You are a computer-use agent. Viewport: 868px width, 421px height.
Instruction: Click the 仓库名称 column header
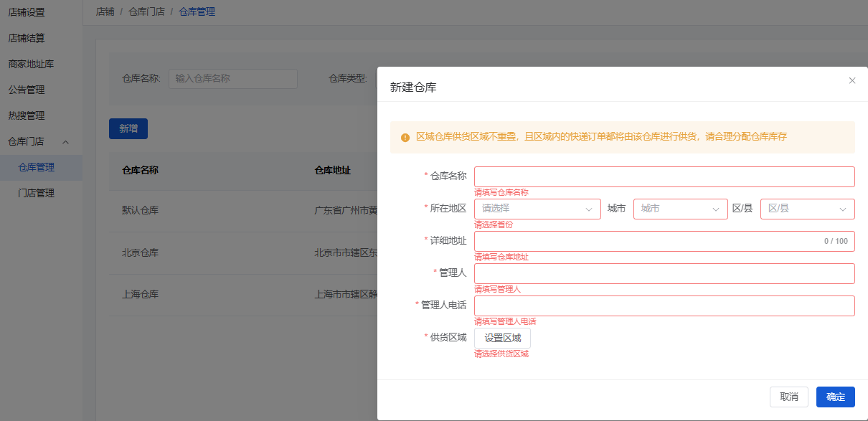pyautogui.click(x=140, y=171)
